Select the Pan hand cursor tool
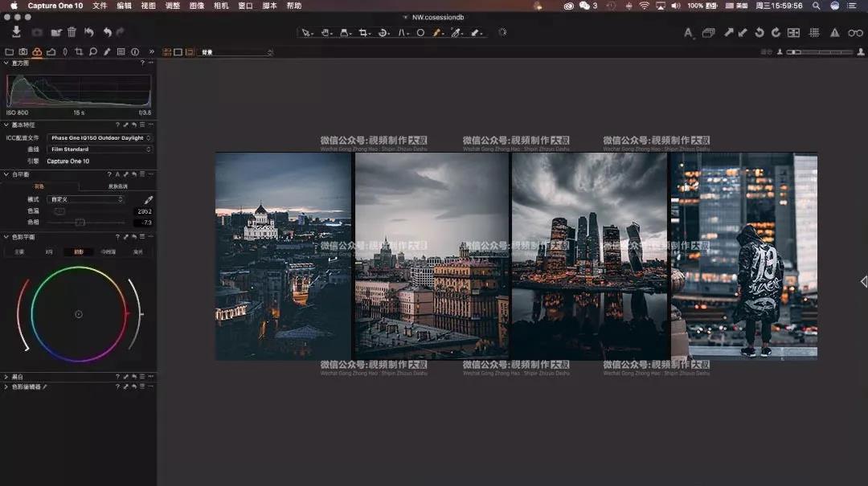 tap(326, 33)
